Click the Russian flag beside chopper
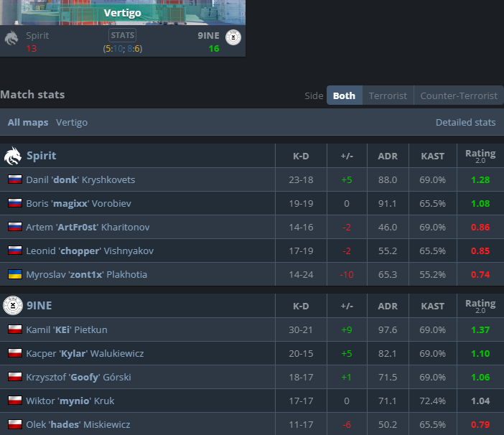The width and height of the screenshot is (504, 435). pos(15,251)
